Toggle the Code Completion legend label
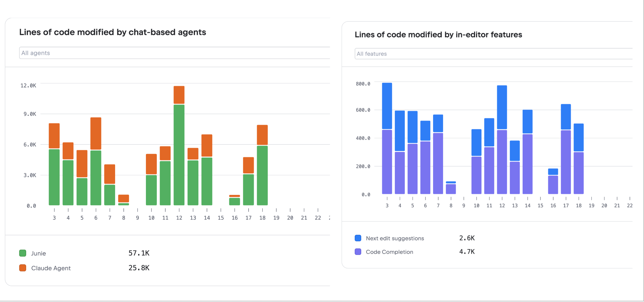The height and width of the screenshot is (302, 644). pos(390,252)
